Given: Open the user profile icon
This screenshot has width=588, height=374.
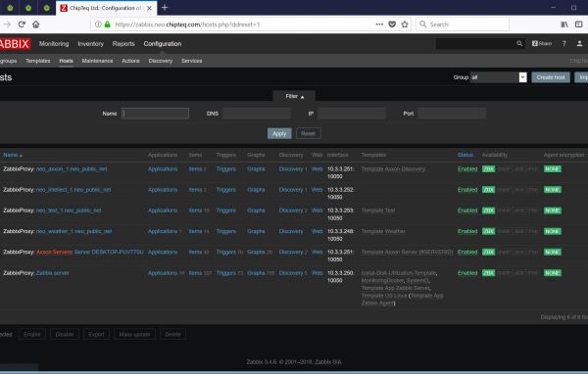Looking at the screenshot, I should click(579, 44).
